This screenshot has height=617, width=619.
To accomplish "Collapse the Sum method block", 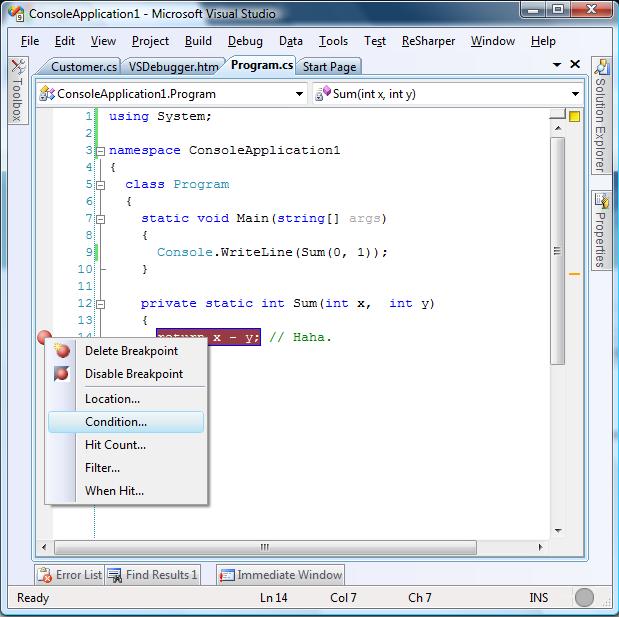I will coord(101,304).
